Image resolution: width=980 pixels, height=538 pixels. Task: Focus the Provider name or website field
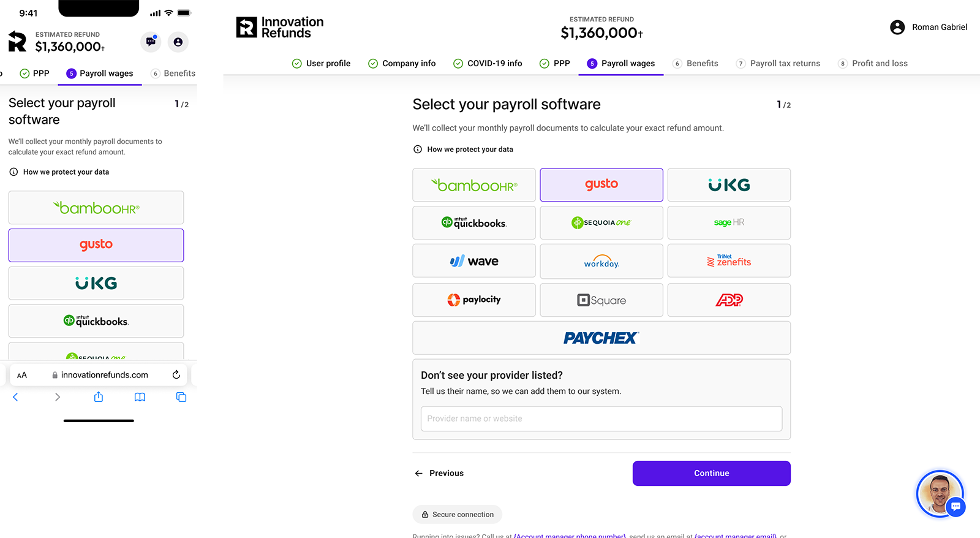601,419
